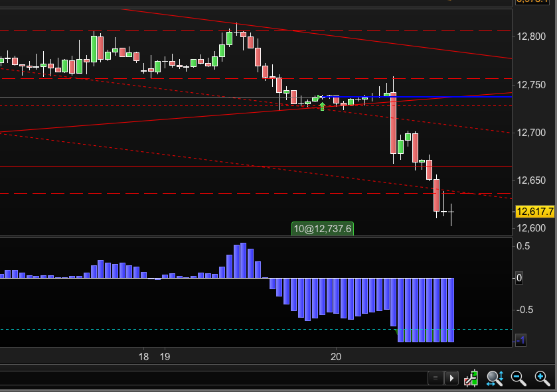557x392 pixels.
Task: Click the 12,700 price axis label
Action: coord(531,133)
